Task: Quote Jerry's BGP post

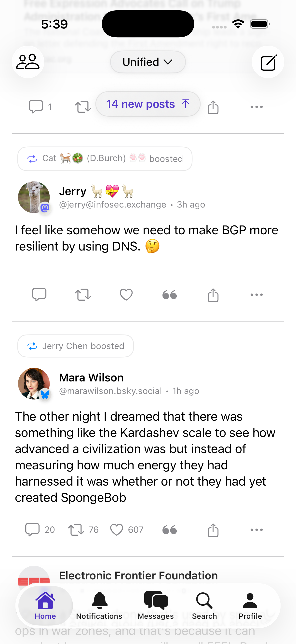Action: point(170,295)
